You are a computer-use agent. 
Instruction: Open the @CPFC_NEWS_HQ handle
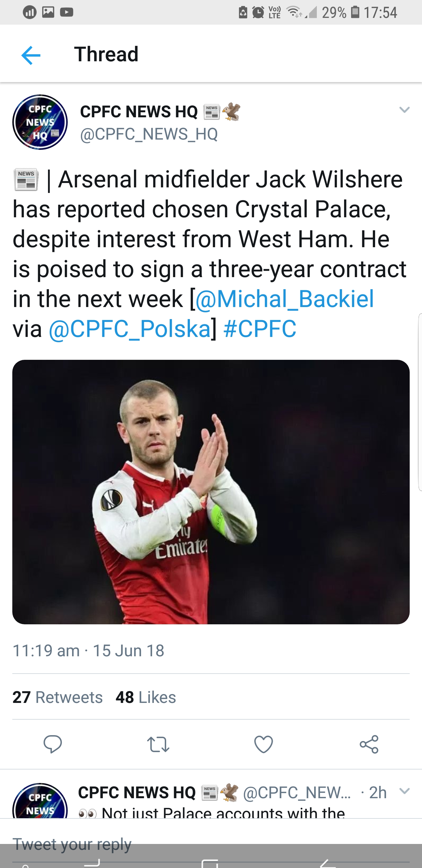[x=149, y=134]
